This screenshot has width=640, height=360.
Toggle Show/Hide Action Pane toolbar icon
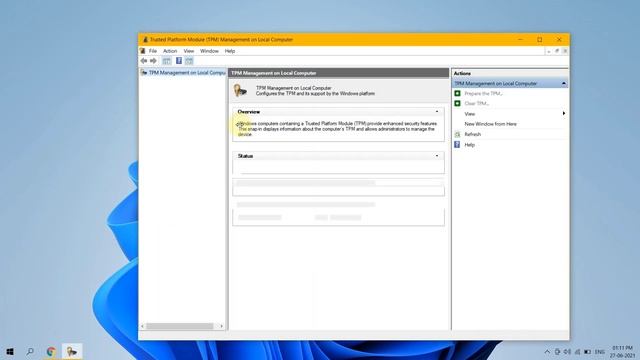pyautogui.click(x=189, y=61)
